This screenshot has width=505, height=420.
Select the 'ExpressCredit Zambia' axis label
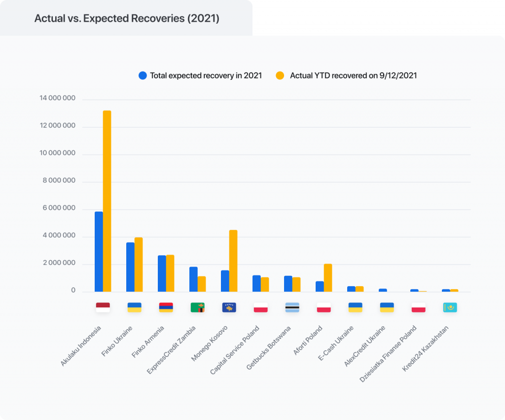pos(171,350)
